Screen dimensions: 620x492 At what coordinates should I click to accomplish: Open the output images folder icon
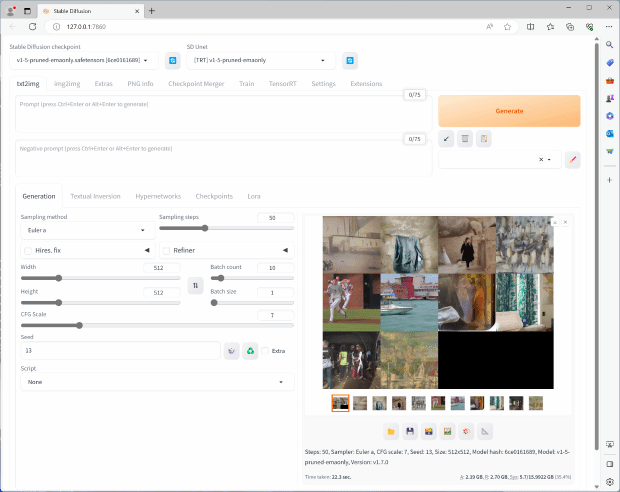click(x=391, y=431)
